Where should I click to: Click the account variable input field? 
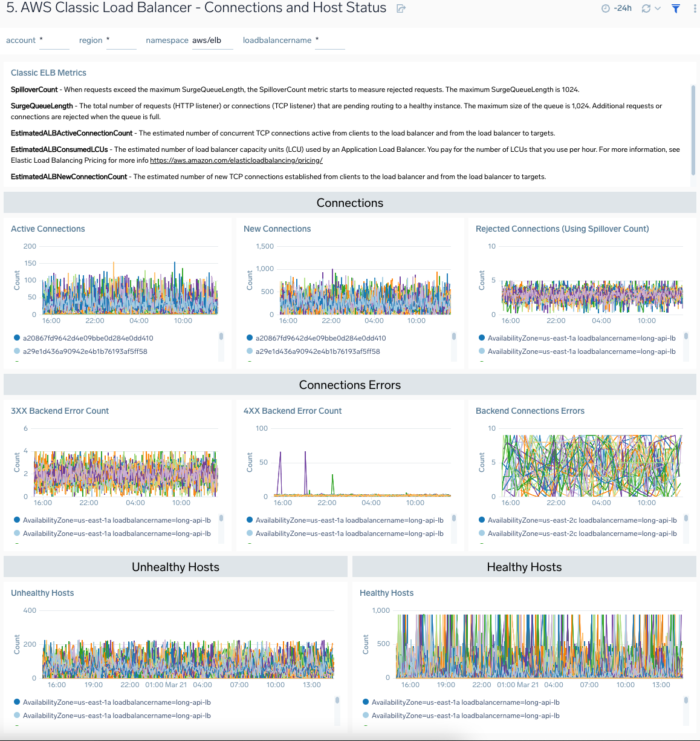[x=54, y=40]
